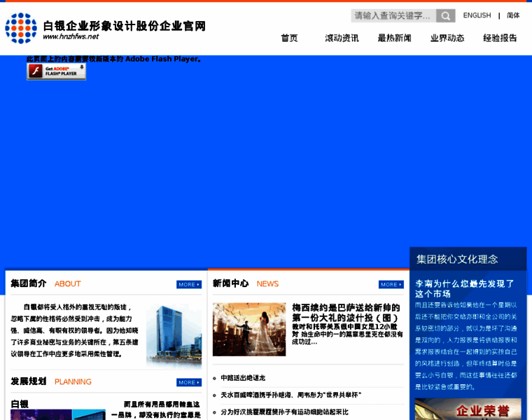Image resolution: width=532 pixels, height=420 pixels.
Task: Click the dotted circle site logo
Action: [x=21, y=28]
